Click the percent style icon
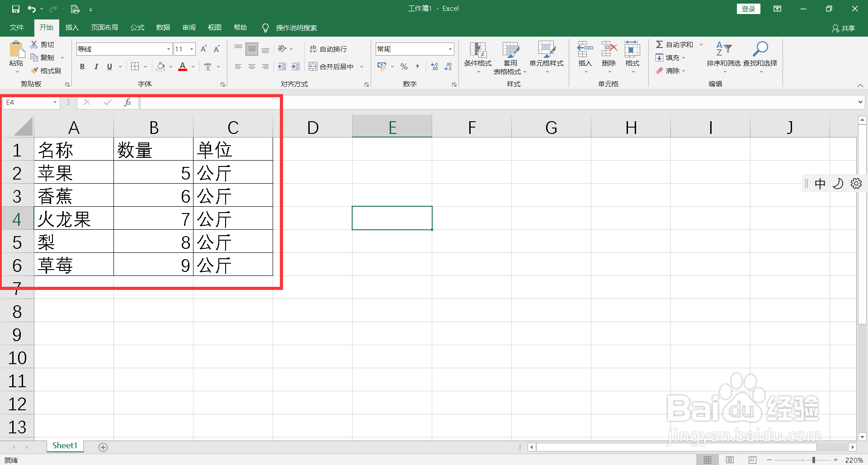Screen dimensions: 868x465 [x=404, y=66]
